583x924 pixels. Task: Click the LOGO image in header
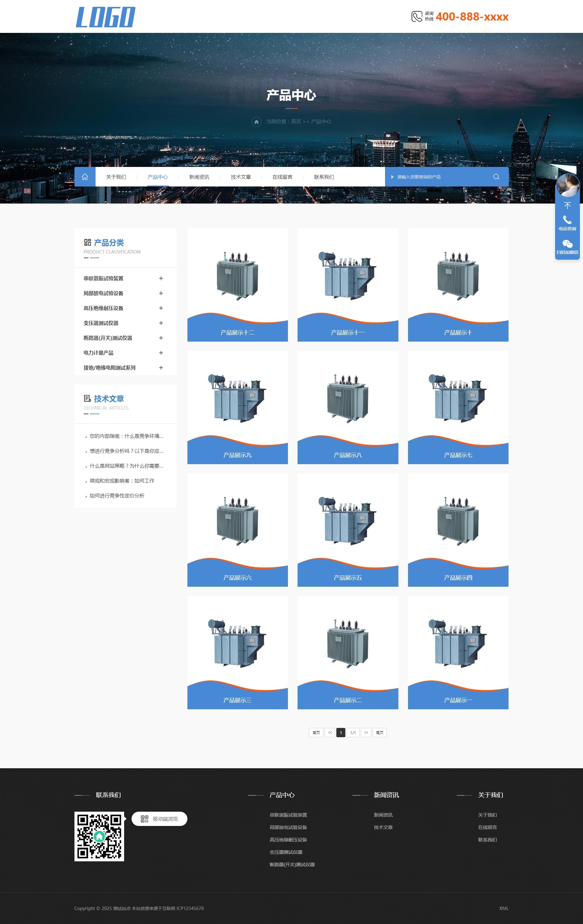pyautogui.click(x=105, y=17)
